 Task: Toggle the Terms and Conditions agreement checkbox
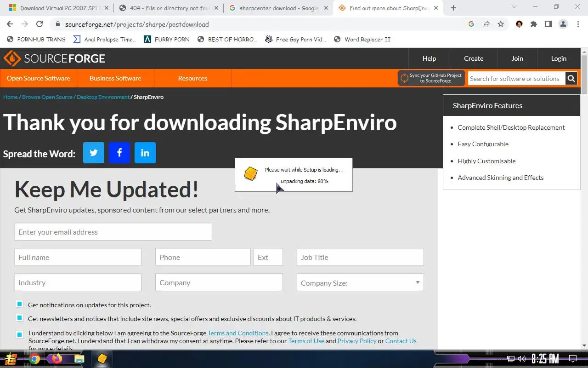(19, 334)
